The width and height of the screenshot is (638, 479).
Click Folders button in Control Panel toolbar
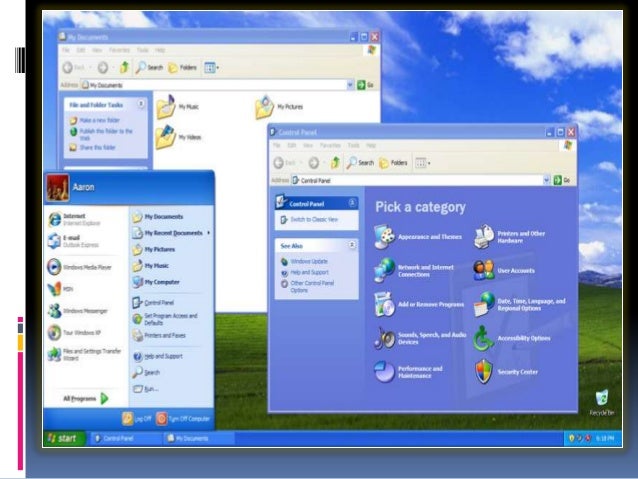coord(393,163)
